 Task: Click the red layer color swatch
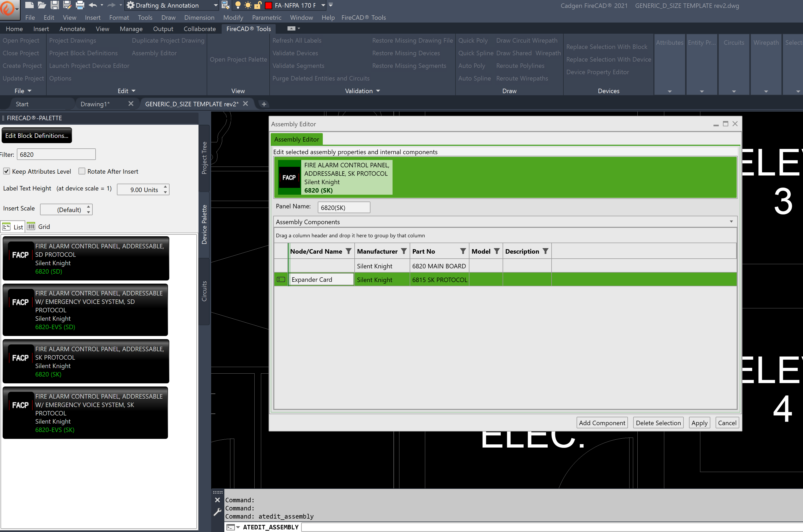point(268,6)
